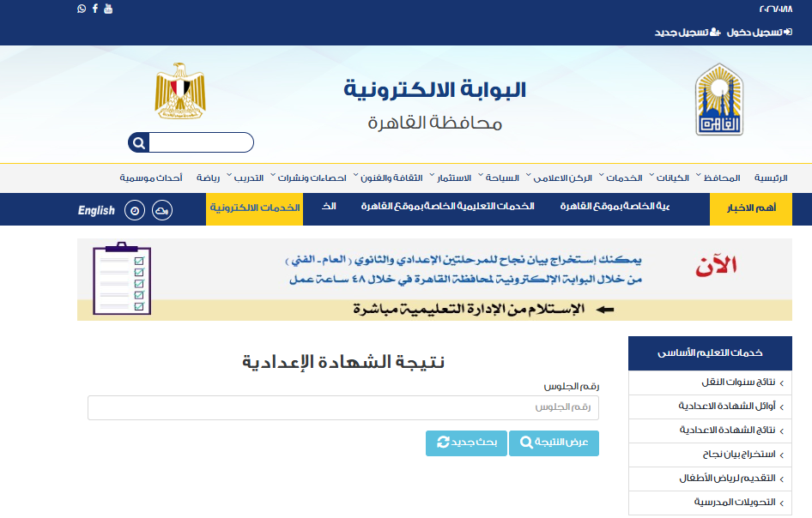Click the Egyptian eagle emblem
Image resolution: width=812 pixels, height=518 pixels.
[x=179, y=91]
